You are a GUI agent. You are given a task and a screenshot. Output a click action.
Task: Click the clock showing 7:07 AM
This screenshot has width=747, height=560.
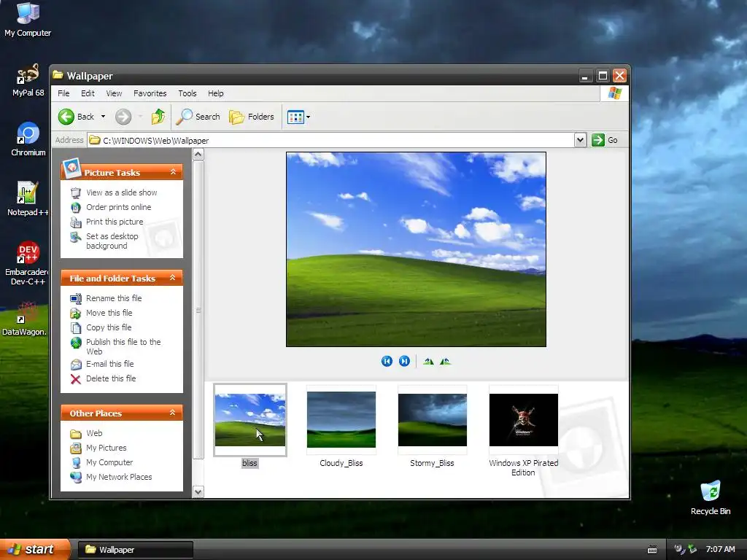point(720,550)
